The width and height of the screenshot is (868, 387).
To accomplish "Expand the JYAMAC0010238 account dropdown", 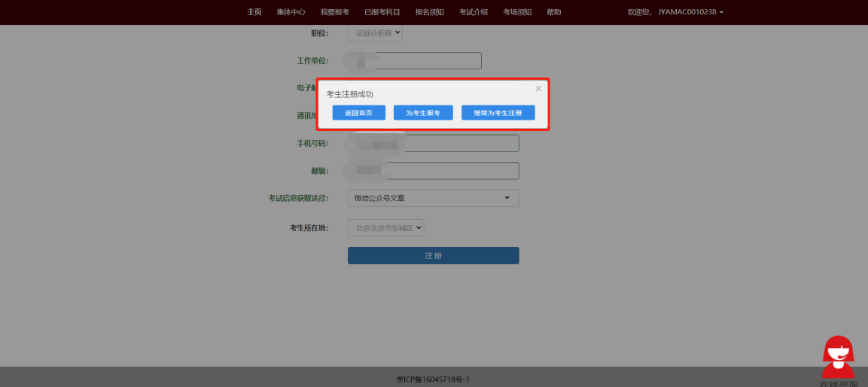I will coord(675,12).
